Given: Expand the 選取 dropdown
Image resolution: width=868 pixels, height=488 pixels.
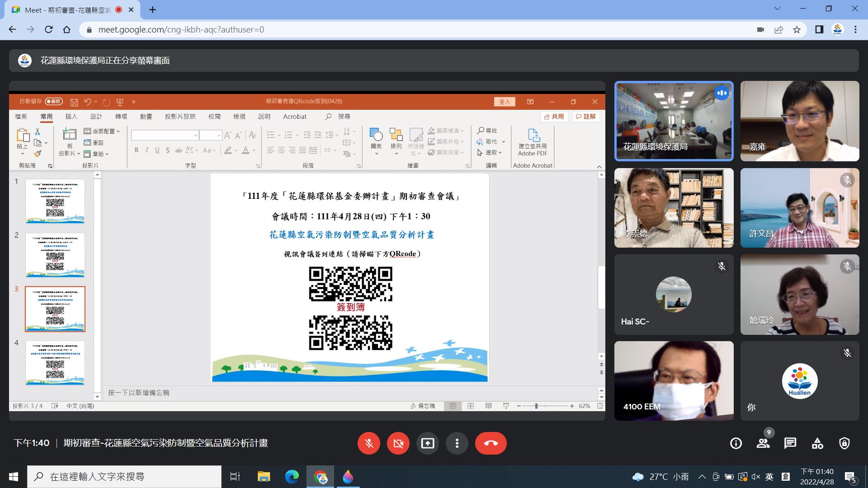Looking at the screenshot, I should (x=490, y=153).
